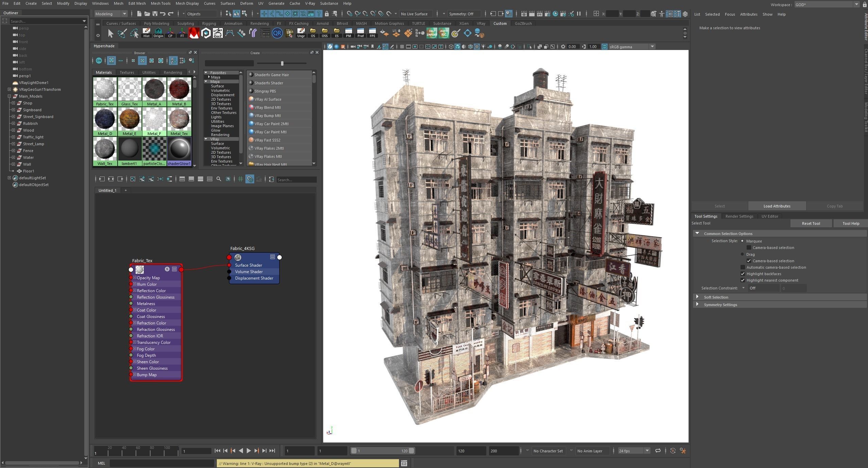Switch to the Rigging shelf tab
868x468 pixels.
pyautogui.click(x=209, y=23)
